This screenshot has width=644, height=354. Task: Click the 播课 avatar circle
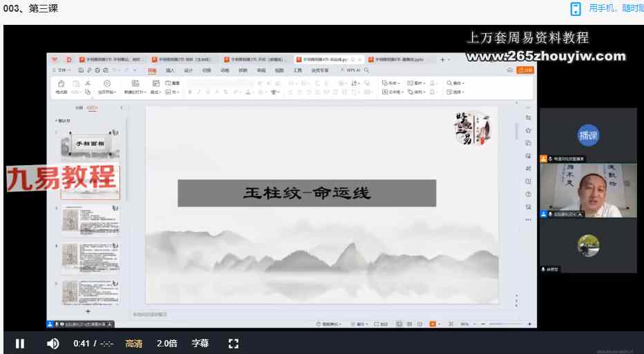[x=588, y=135]
